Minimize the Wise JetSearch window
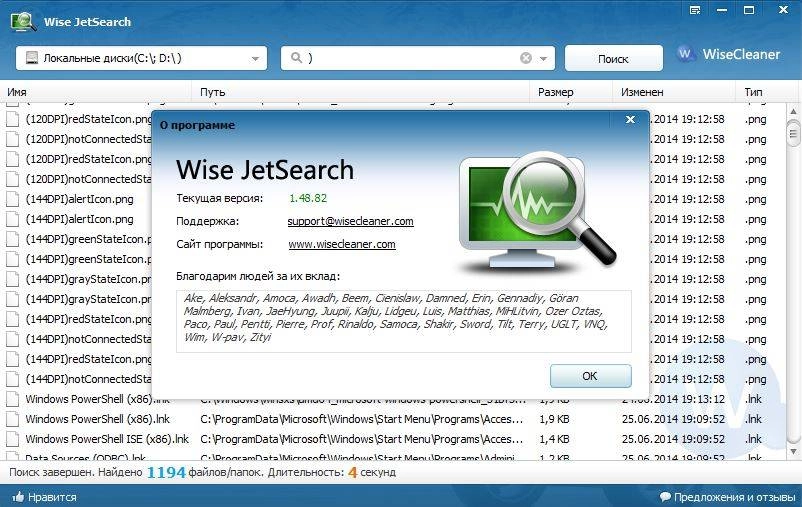The height and width of the screenshot is (507, 802). pyautogui.click(x=722, y=10)
